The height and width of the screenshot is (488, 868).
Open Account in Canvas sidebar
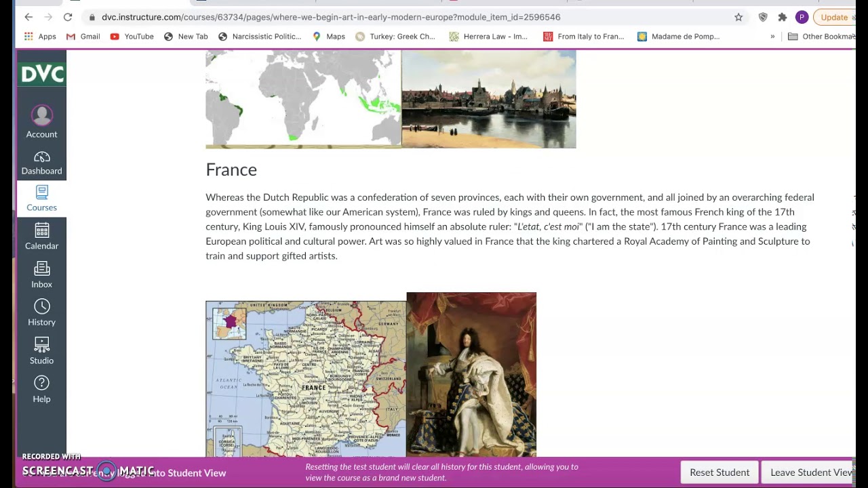pos(41,122)
